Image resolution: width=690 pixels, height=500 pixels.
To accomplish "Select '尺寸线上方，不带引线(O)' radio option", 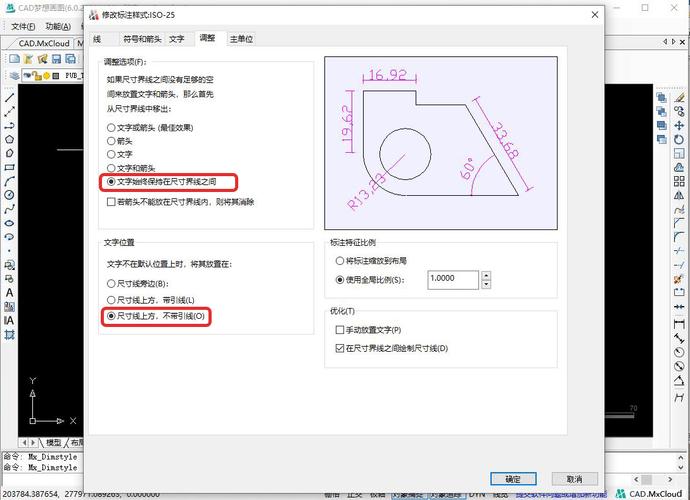I will [156, 316].
